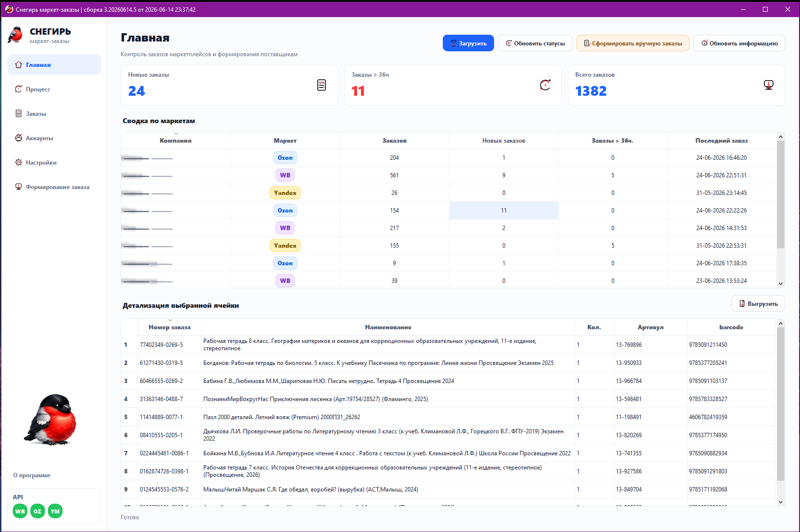Click the Yandex badge in the 26-orders row
The height and width of the screenshot is (532, 800).
tap(285, 193)
